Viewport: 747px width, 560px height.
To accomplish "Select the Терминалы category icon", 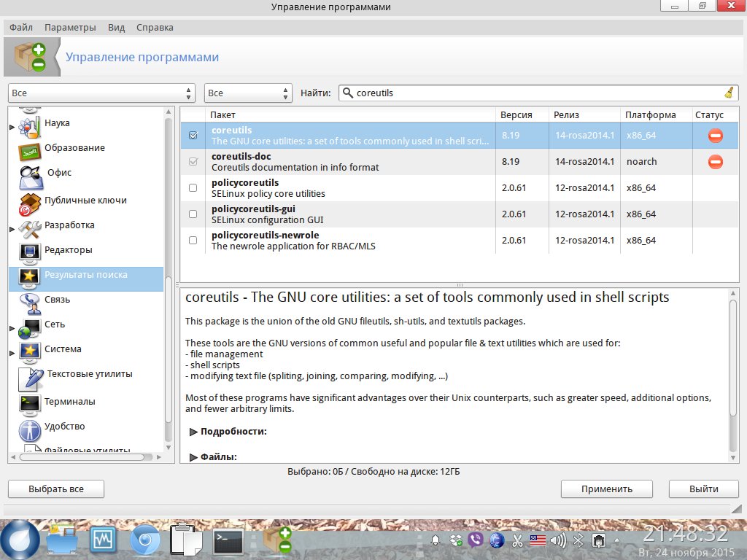I will pyautogui.click(x=29, y=404).
